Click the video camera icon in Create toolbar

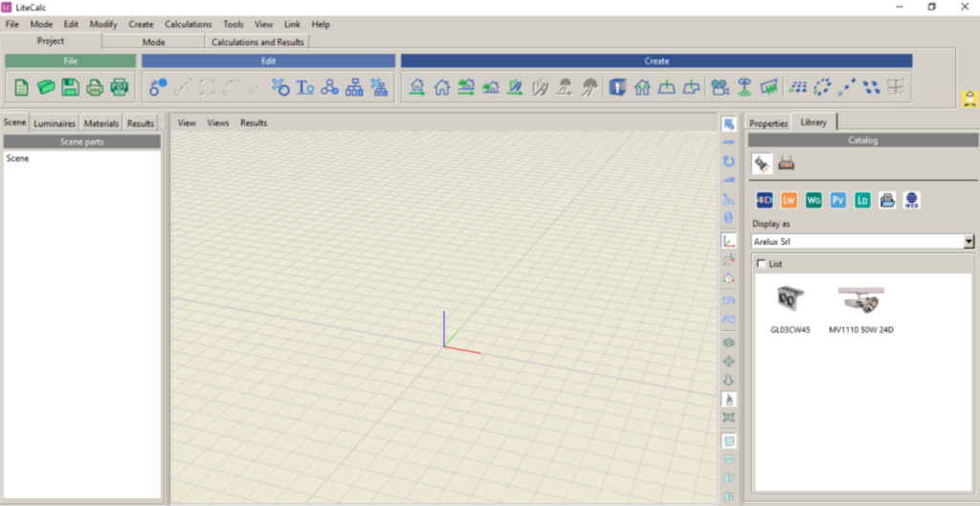click(720, 87)
